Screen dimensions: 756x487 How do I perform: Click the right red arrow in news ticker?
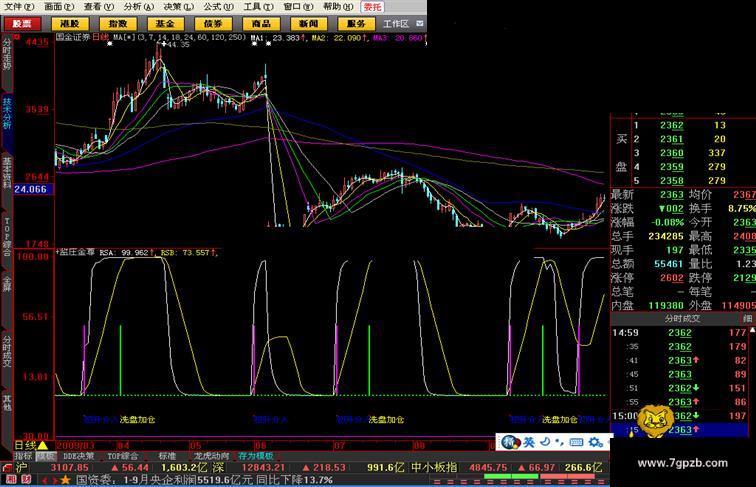pyautogui.click(x=55, y=480)
